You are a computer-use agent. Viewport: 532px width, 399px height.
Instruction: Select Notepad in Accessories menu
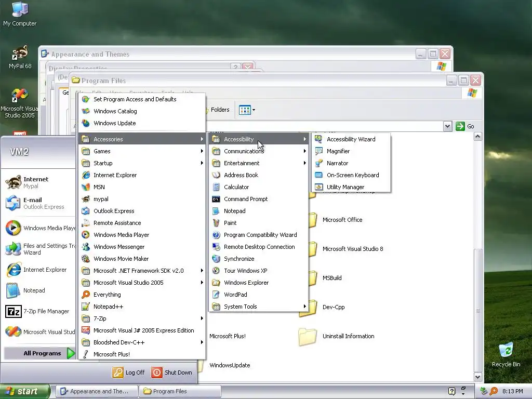point(259,211)
